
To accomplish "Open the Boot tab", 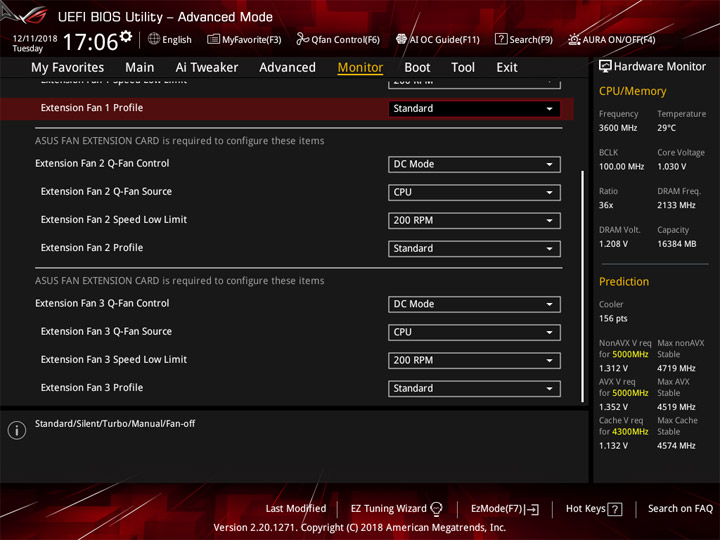I will click(x=417, y=68).
